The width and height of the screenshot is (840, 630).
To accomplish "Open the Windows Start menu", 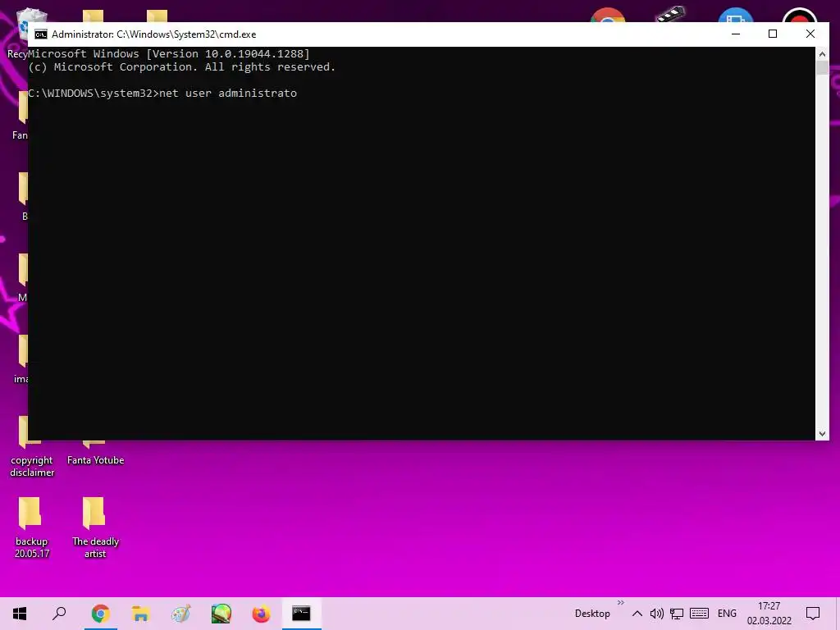I will pos(20,614).
